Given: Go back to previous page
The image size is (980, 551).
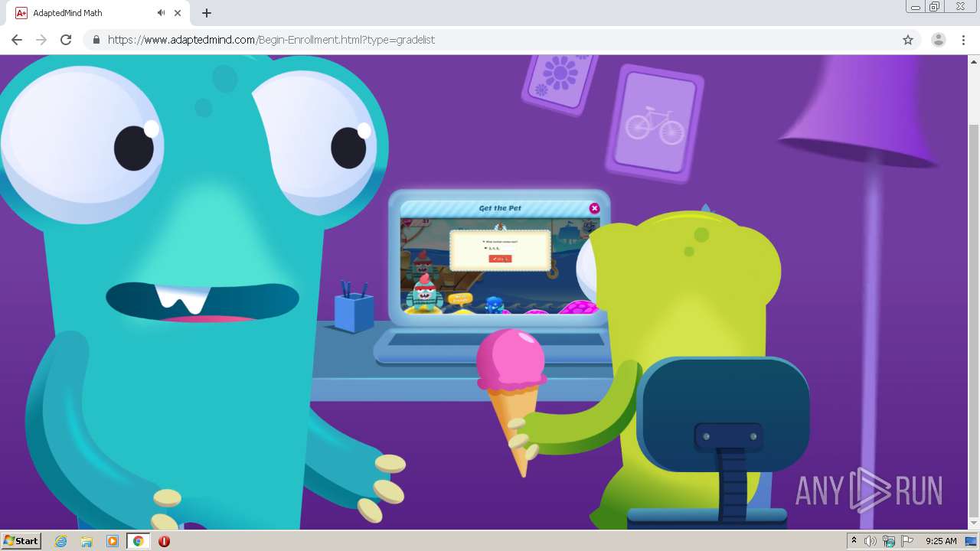Looking at the screenshot, I should [17, 40].
